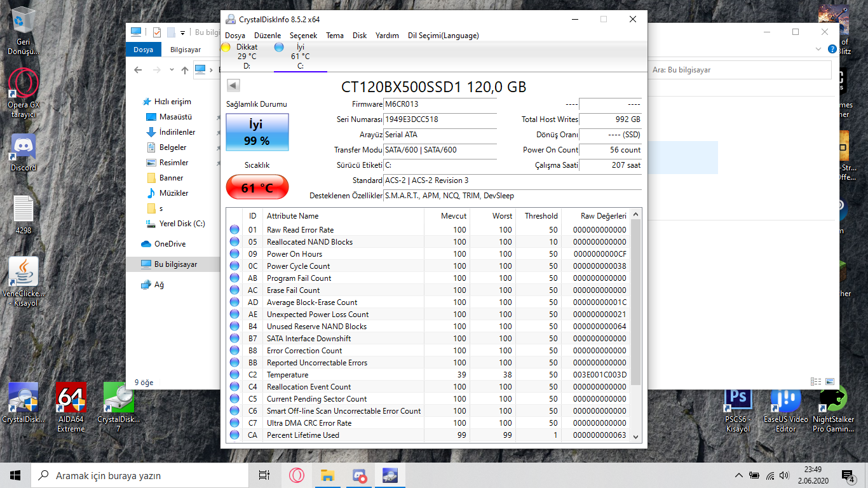
Task: Open the Yardım menu
Action: click(x=387, y=36)
